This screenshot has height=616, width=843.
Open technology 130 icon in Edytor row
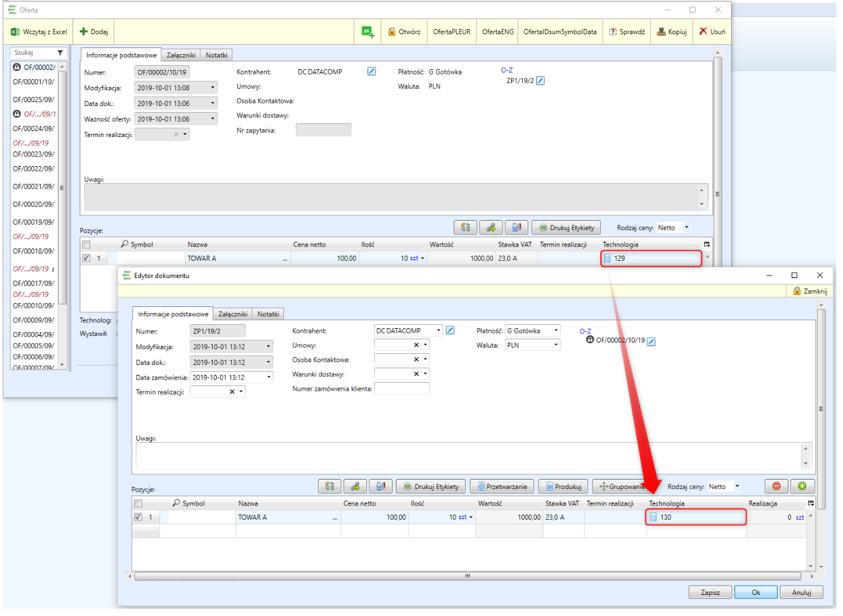coord(654,518)
